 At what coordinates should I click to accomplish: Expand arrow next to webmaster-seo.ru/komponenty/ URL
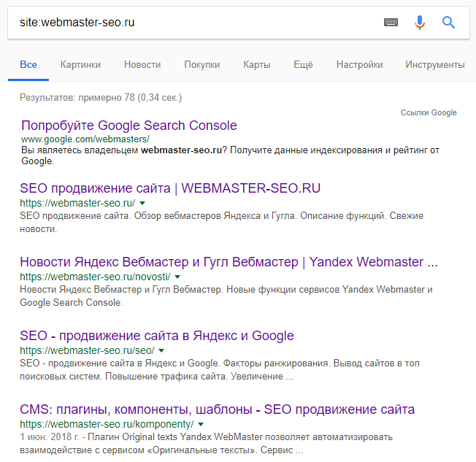point(201,424)
